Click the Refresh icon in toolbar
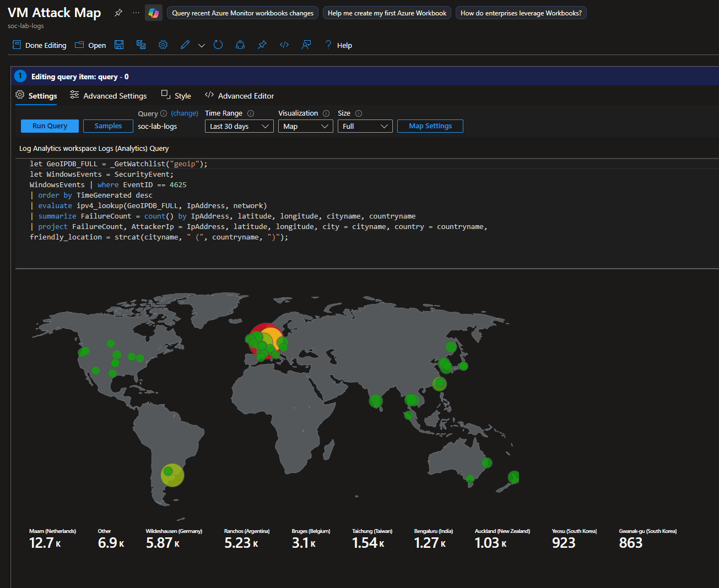Image resolution: width=719 pixels, height=588 pixels. pos(218,45)
